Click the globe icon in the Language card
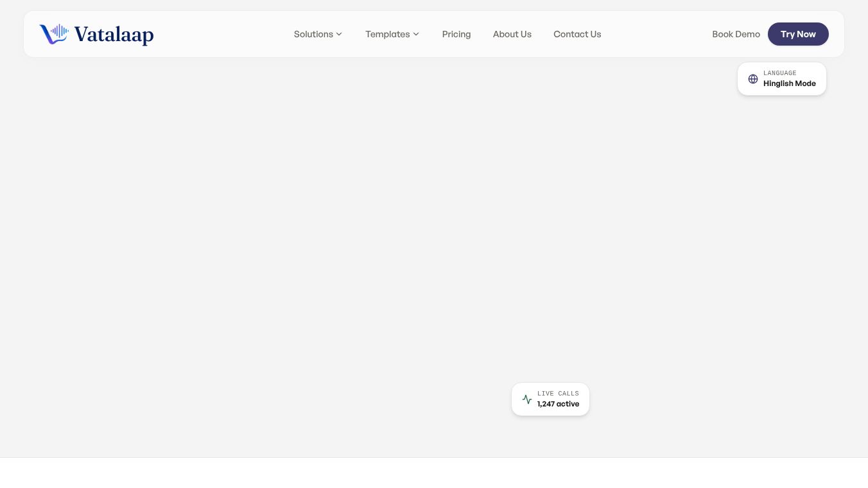This screenshot has height=488, width=868. [x=753, y=79]
